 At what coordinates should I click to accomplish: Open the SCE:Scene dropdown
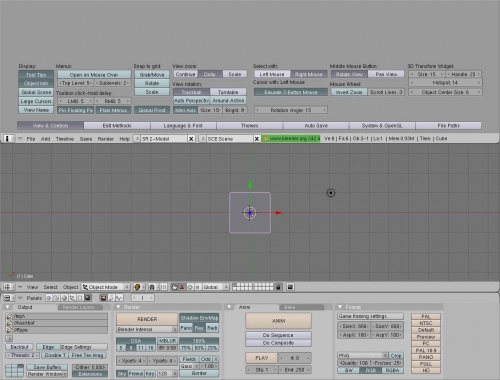[202, 139]
